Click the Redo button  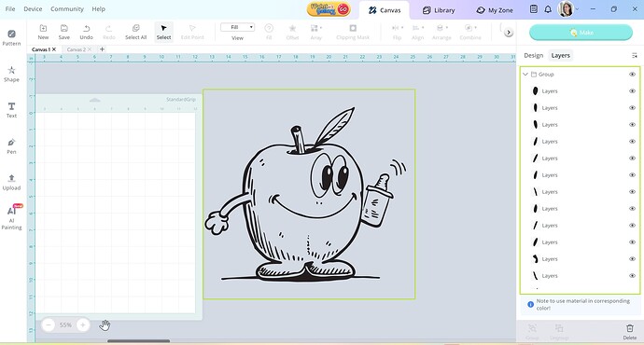coord(109,32)
